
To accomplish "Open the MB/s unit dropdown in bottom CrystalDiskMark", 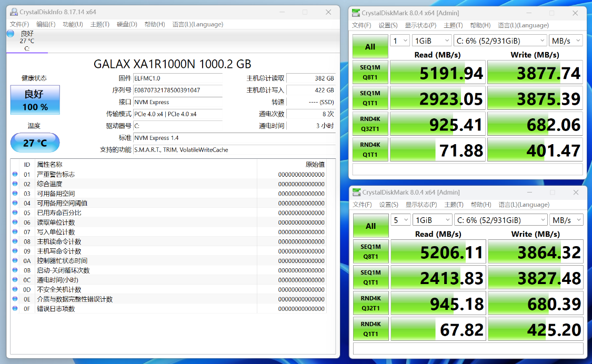I will click(x=567, y=220).
